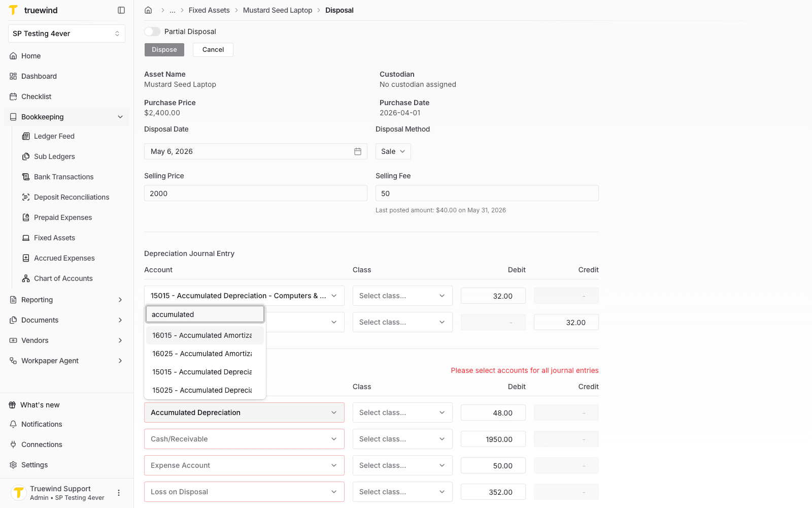This screenshot has width=812, height=508.
Task: Click the Chart of Accounts icon
Action: 26,278
